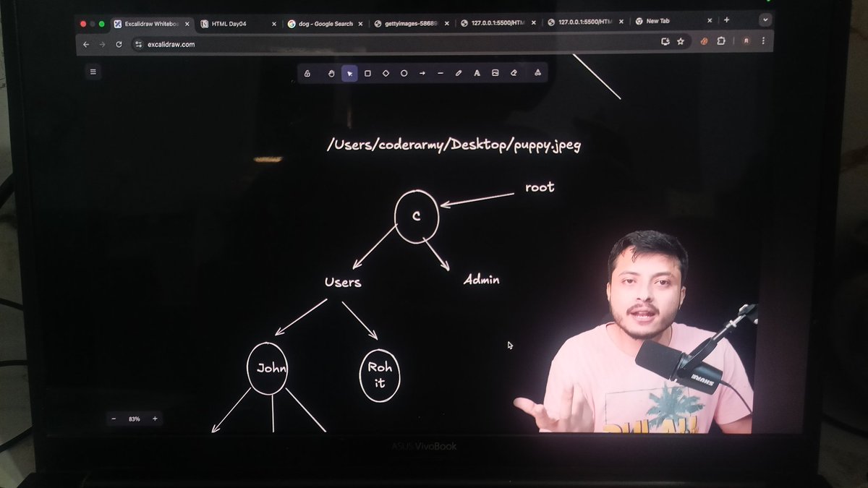Open the image insertion tool
Image resolution: width=868 pixels, height=488 pixels.
pyautogui.click(x=495, y=73)
